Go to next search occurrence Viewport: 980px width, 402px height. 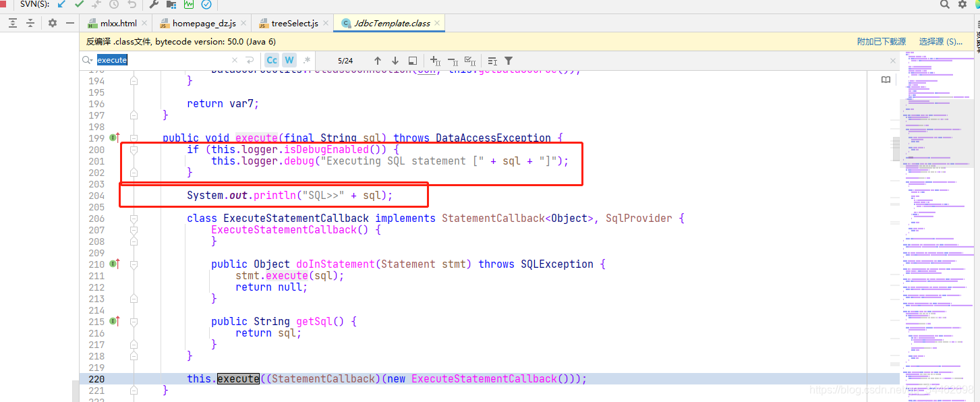[x=395, y=60]
